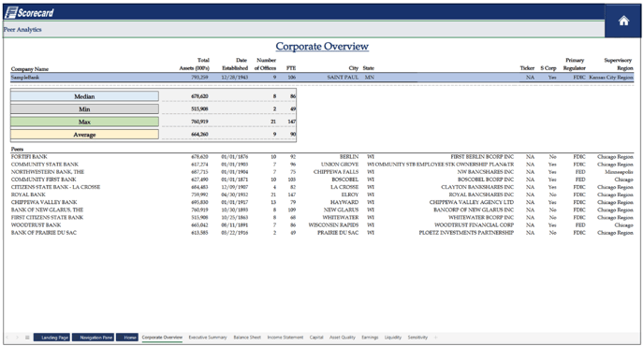The height and width of the screenshot is (346, 644).
Task: Click the Median label box
Action: (84, 96)
